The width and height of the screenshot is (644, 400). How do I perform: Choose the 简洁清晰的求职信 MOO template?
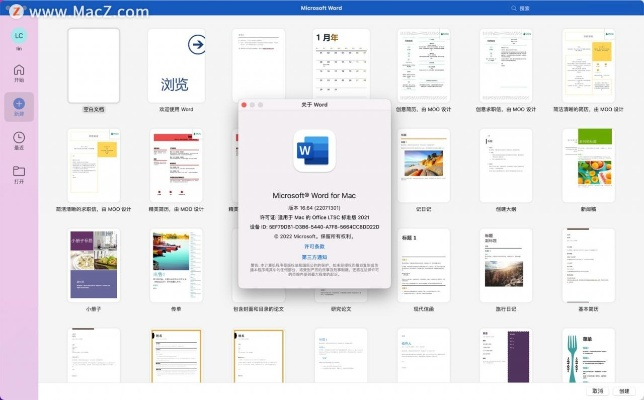click(x=94, y=166)
